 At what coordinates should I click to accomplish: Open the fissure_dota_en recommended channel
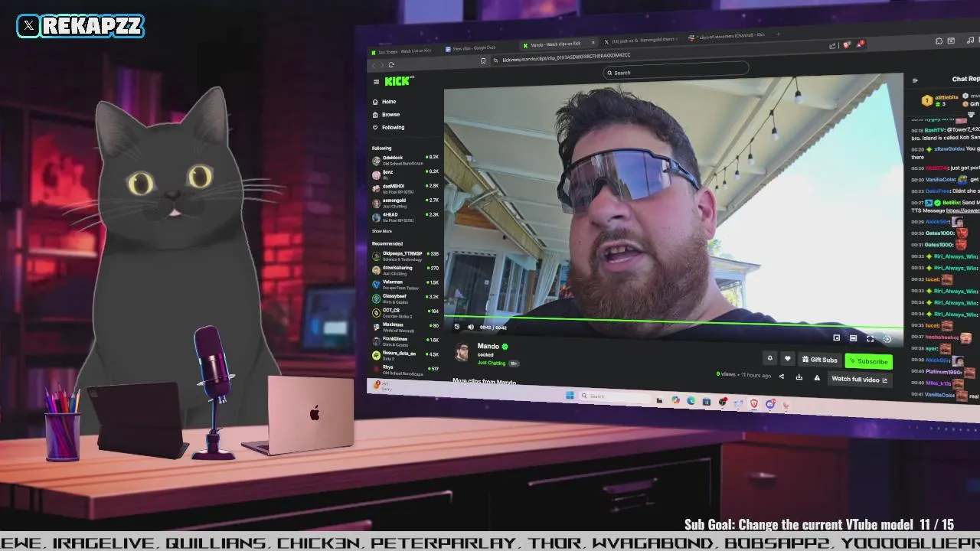pyautogui.click(x=405, y=355)
